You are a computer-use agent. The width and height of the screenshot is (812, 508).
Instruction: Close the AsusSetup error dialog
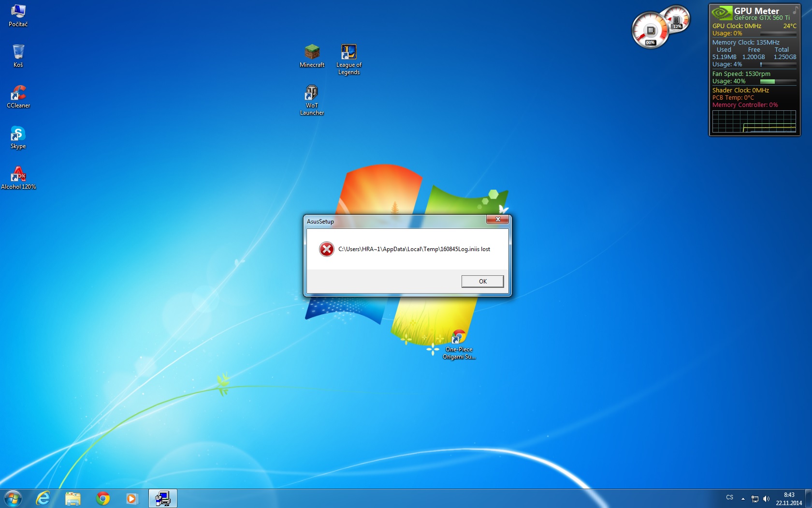point(497,220)
